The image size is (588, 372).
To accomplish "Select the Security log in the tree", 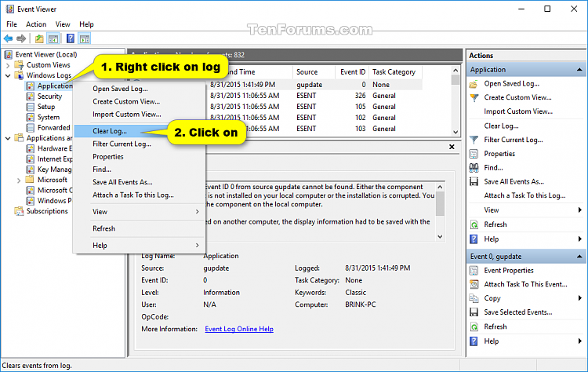I will 49,97.
